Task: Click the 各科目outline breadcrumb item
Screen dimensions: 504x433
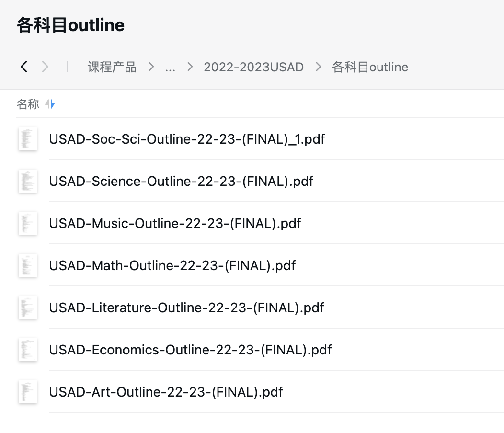Action: coord(370,67)
